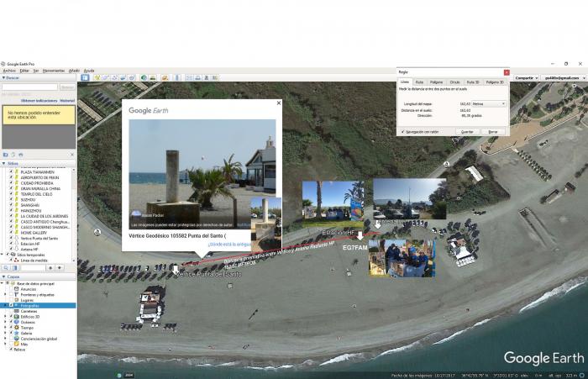Click the email toolbar icon
588x379 pixels.
pyautogui.click(x=189, y=77)
